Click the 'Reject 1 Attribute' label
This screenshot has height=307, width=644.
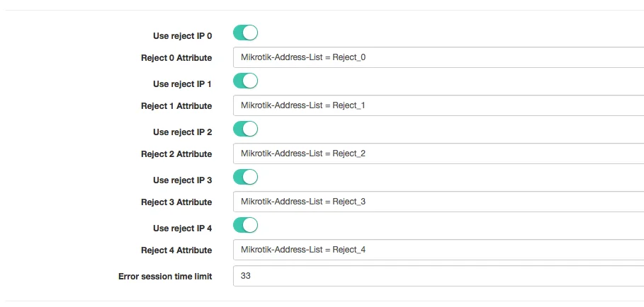176,105
